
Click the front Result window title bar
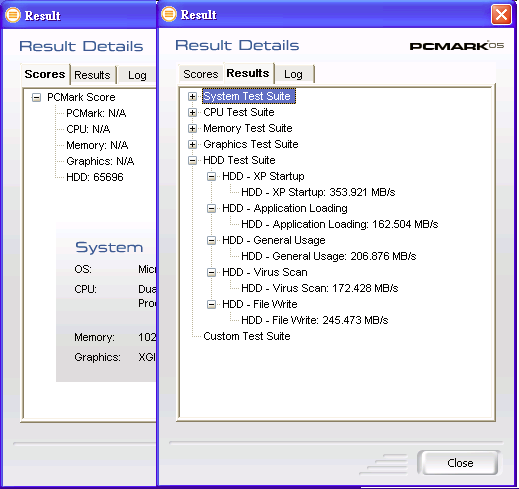[x=336, y=15]
